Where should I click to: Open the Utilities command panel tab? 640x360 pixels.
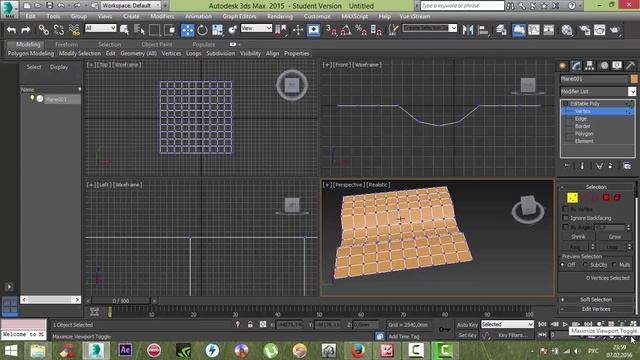coord(630,66)
